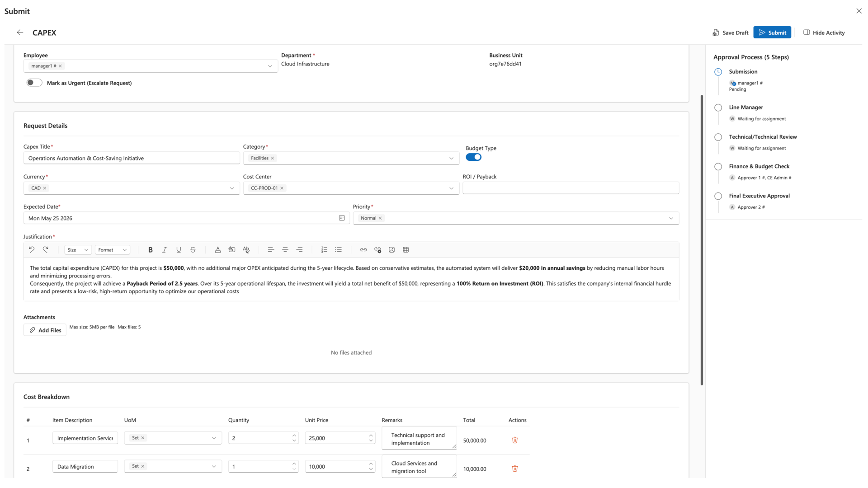
Task: Click inside the justification text area
Action: [351, 279]
